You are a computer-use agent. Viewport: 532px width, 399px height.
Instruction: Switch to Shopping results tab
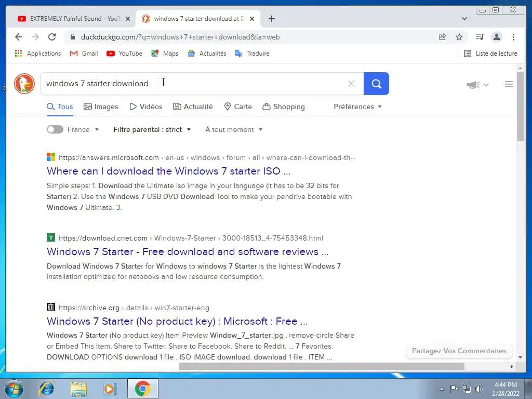284,107
